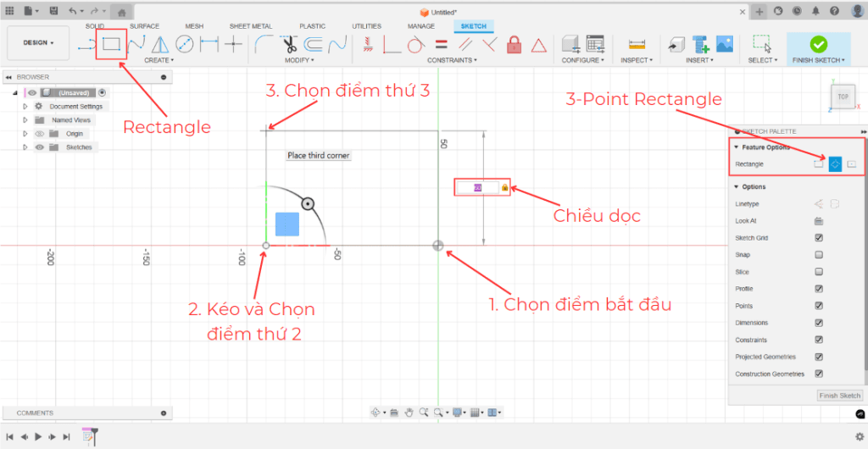This screenshot has width=868, height=449.
Task: Click the dimension input field in canvas
Action: pos(477,187)
